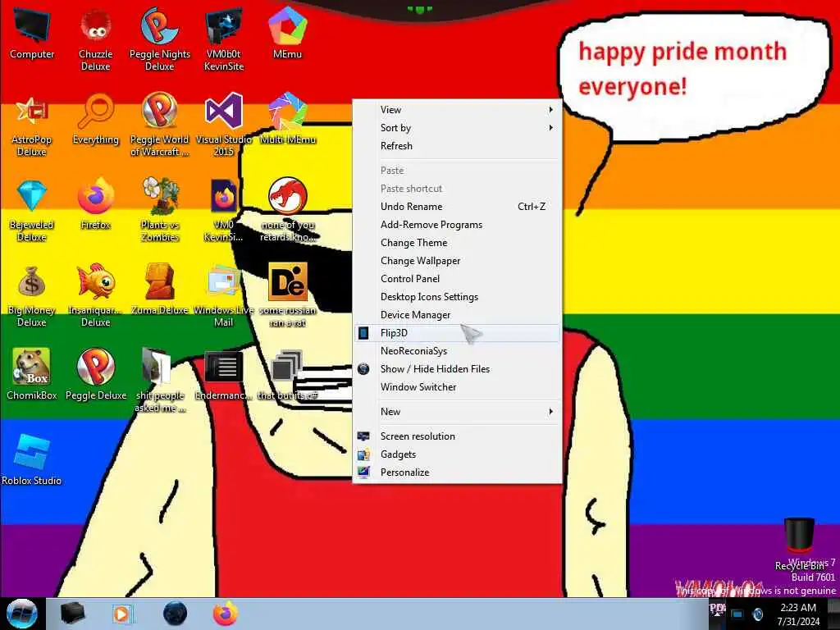Expand the Sort by submenu
The height and width of the screenshot is (630, 840).
[x=457, y=128]
